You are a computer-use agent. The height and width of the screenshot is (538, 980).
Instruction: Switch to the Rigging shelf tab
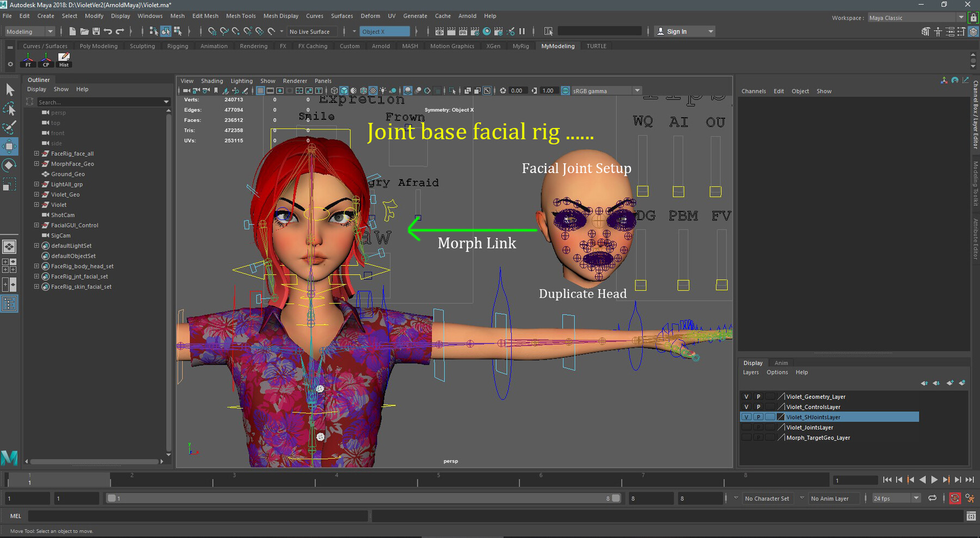pyautogui.click(x=177, y=46)
